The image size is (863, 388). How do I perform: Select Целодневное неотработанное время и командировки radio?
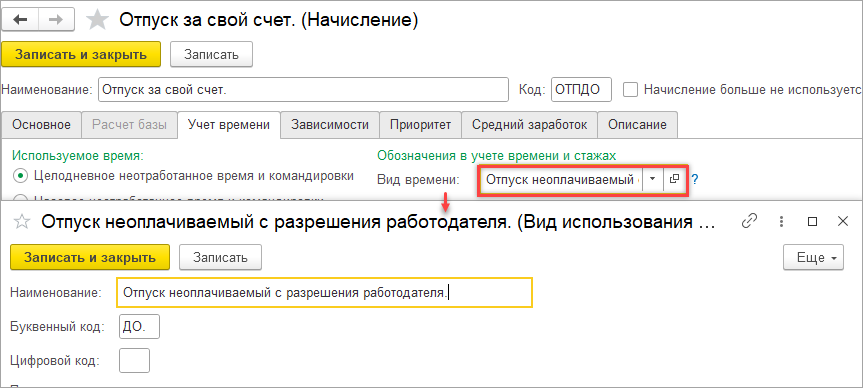click(x=20, y=176)
